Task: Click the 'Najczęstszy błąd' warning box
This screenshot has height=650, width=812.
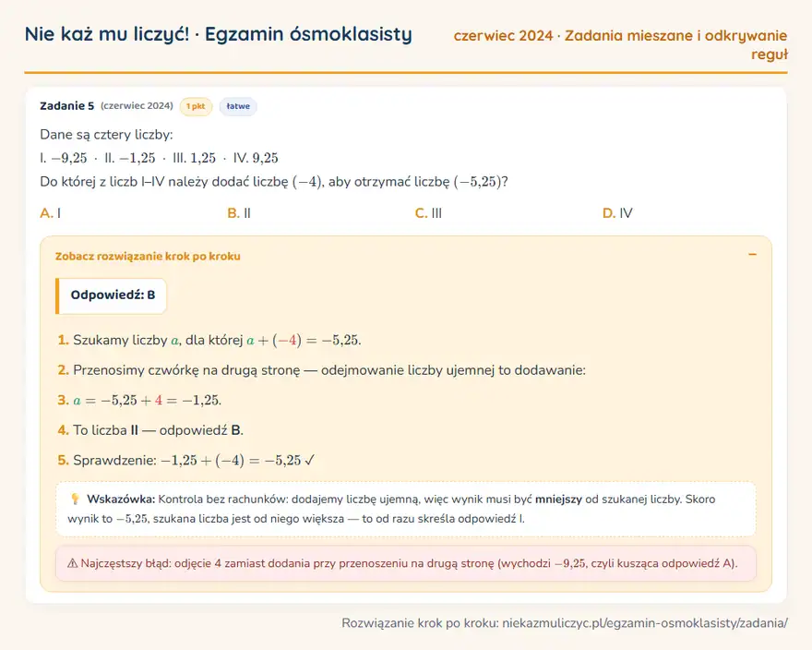Action: (406, 563)
